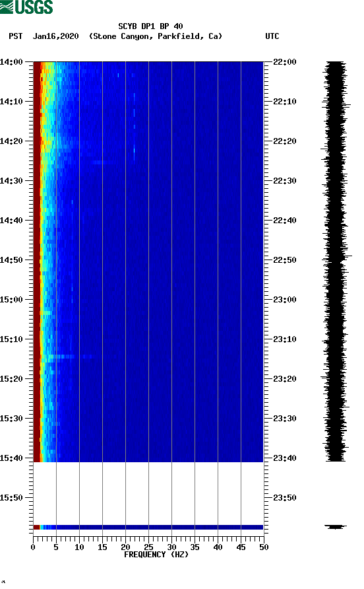Click the 5 Hz frequency axis label
Viewport: 364px width, 589px height.
tap(56, 547)
